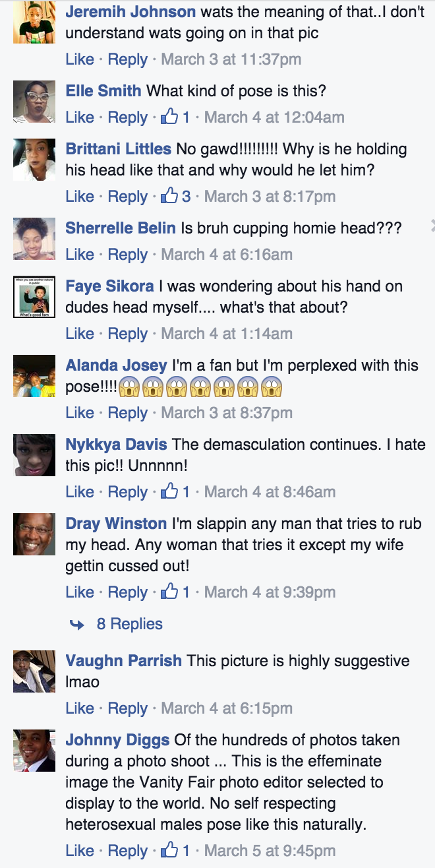Like Sherrelle Belin's comment
The image size is (435, 868).
pos(80,254)
